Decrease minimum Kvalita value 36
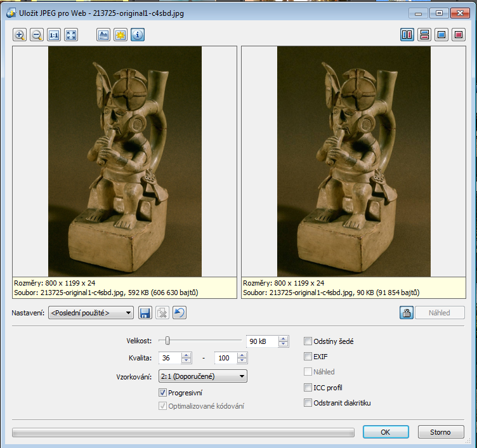This screenshot has height=448, width=477. pos(186,360)
